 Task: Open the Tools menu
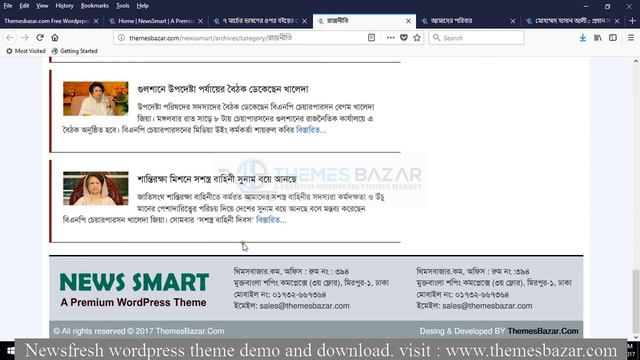[x=122, y=6]
